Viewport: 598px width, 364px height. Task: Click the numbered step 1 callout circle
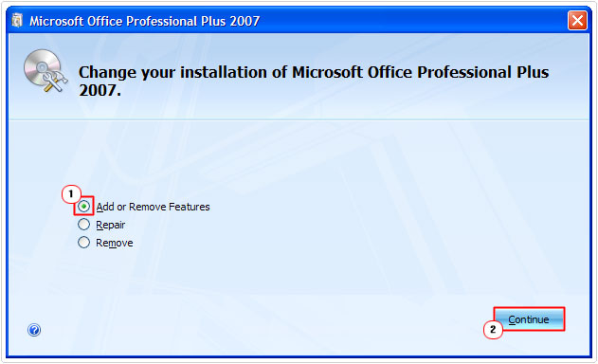tap(71, 193)
